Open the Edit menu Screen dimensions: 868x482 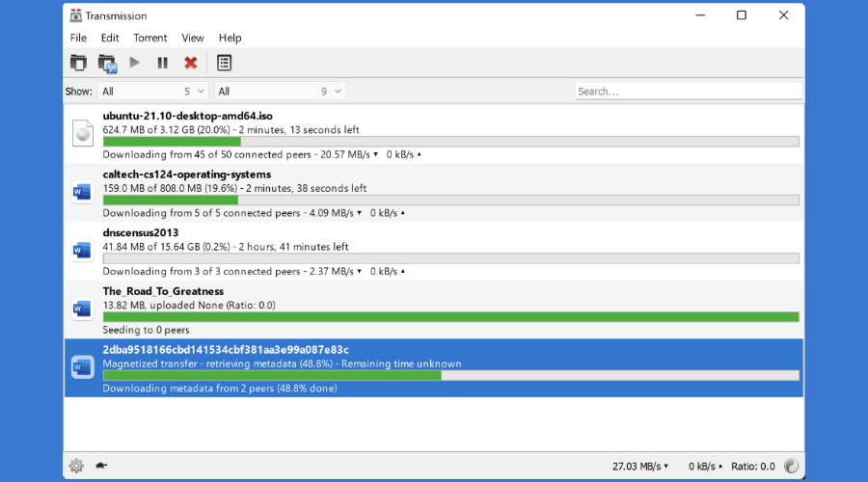110,38
